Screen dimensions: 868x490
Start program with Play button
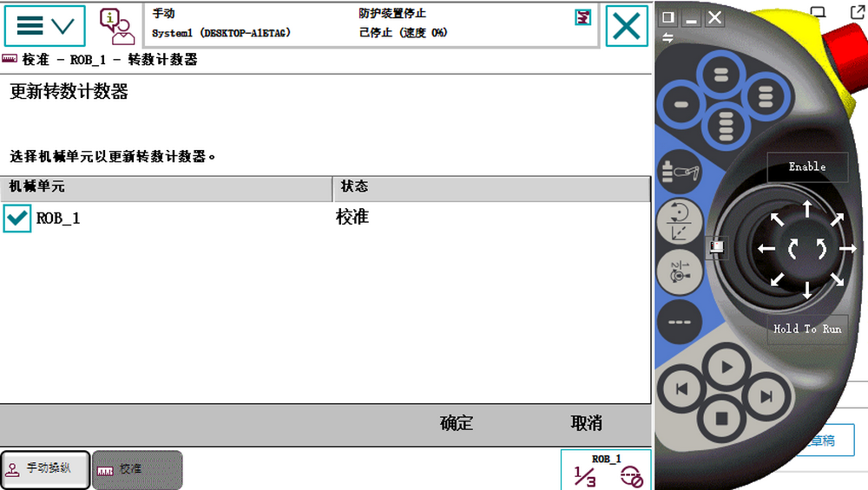pyautogui.click(x=727, y=367)
